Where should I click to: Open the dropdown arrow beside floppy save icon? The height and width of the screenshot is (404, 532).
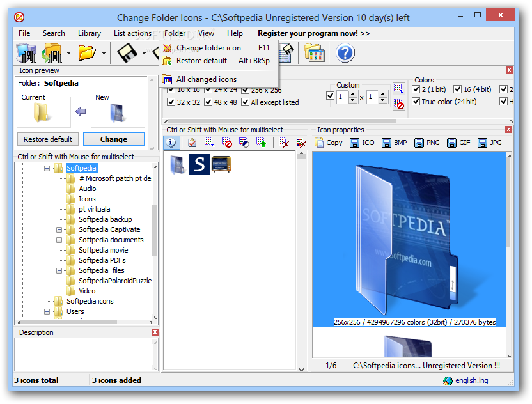144,53
